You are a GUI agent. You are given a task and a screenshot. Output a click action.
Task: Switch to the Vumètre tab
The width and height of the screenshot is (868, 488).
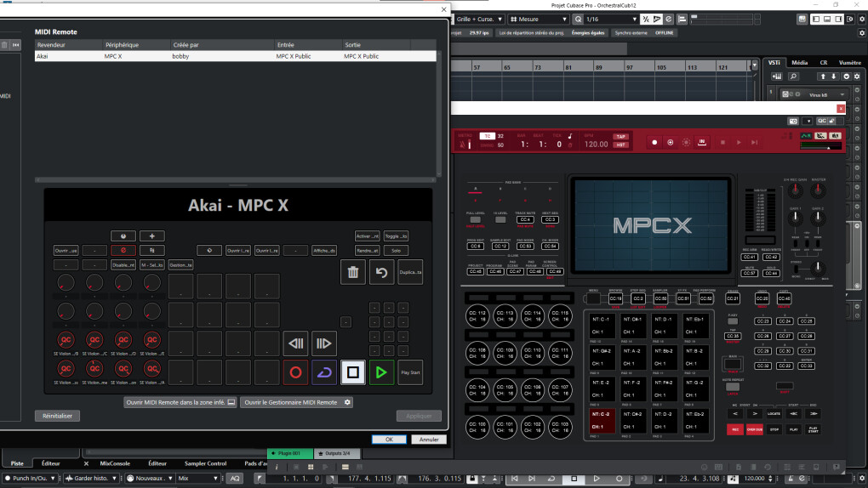850,63
